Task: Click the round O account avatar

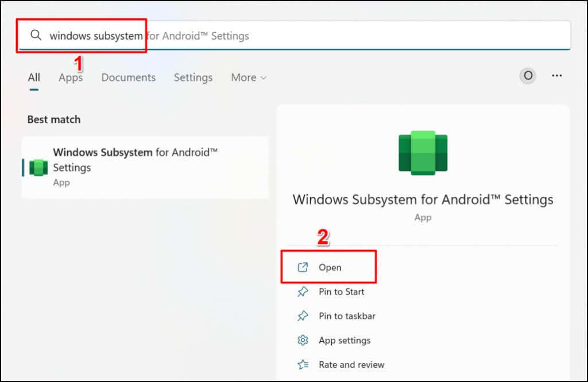Action: 528,76
